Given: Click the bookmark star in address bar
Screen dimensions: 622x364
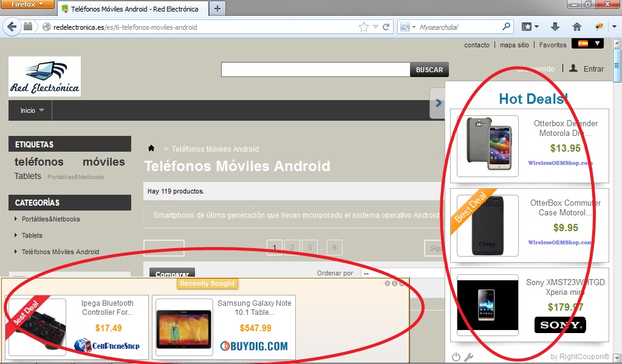Looking at the screenshot, I should [363, 27].
